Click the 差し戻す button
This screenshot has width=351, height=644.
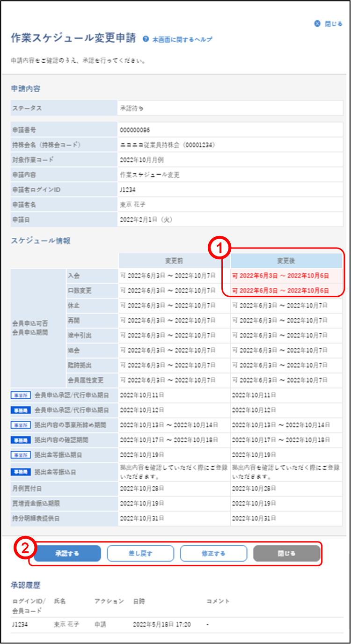pyautogui.click(x=140, y=553)
